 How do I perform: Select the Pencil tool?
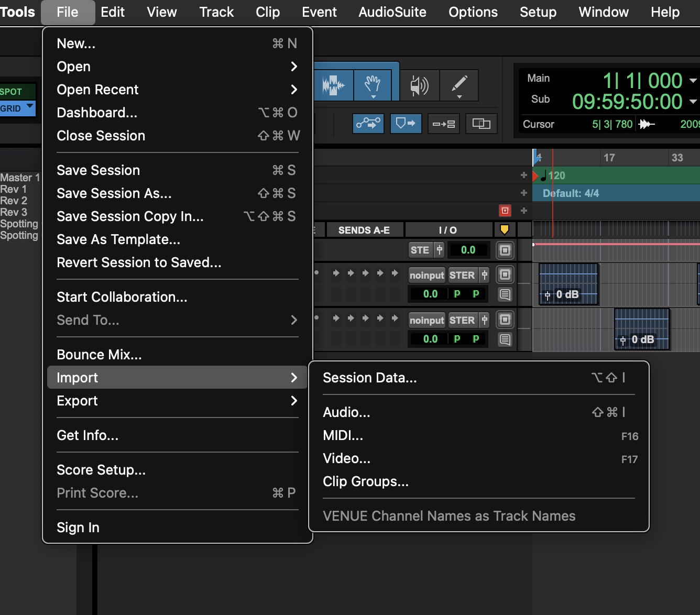tap(459, 85)
